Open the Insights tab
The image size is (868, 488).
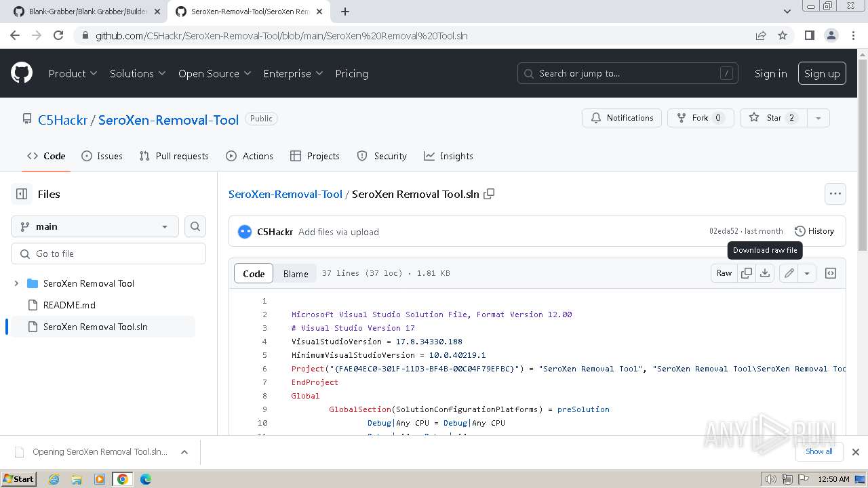point(448,156)
